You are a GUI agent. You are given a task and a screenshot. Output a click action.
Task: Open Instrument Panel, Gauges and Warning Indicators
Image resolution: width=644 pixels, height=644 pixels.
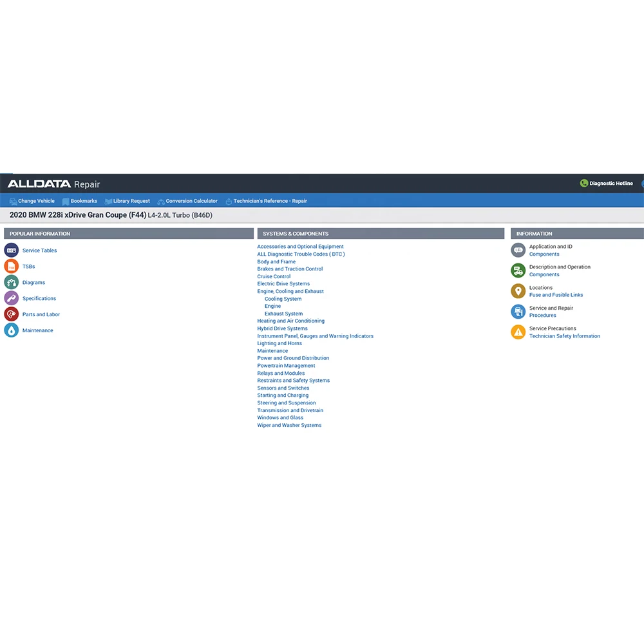point(316,336)
